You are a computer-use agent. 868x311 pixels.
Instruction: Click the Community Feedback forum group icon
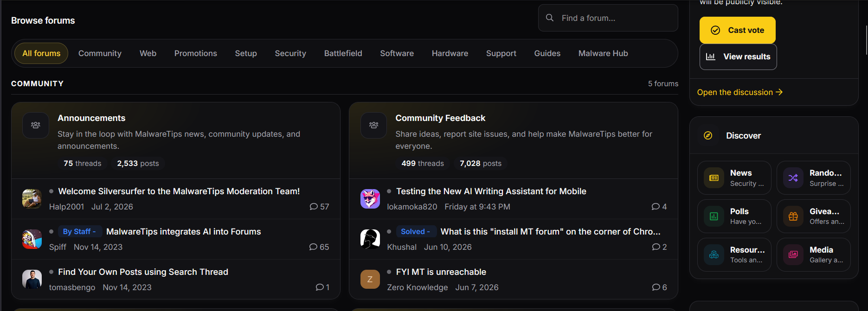(373, 125)
